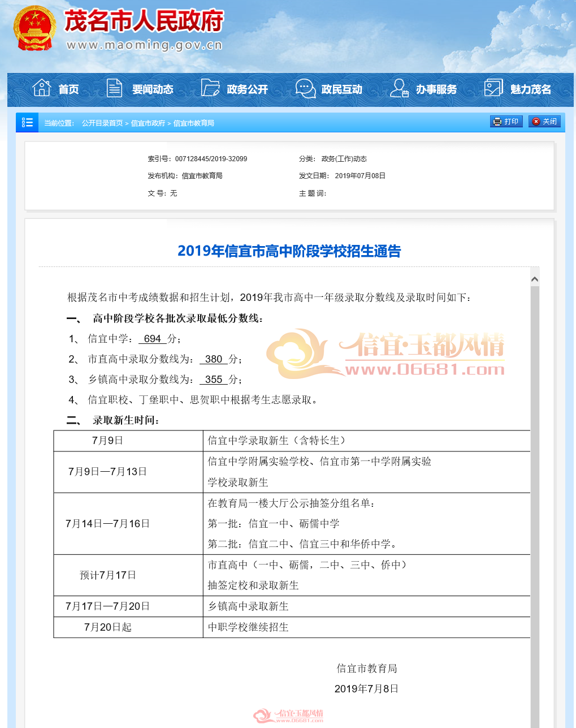Click the article scrollbar up arrow
Screen dimensions: 576x728
(x=535, y=279)
